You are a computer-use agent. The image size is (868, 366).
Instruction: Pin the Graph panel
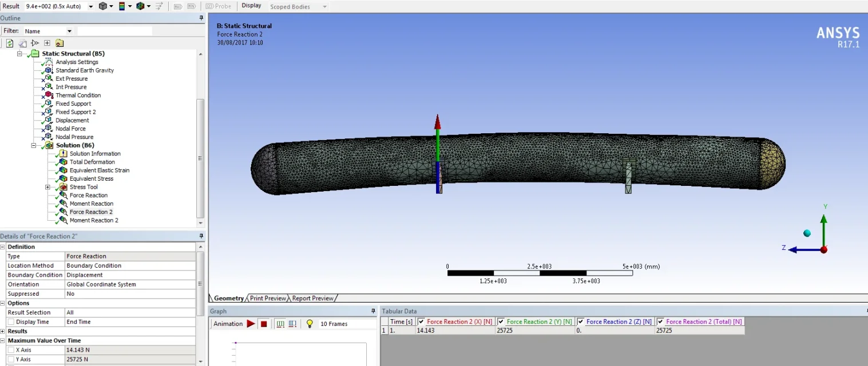point(373,311)
